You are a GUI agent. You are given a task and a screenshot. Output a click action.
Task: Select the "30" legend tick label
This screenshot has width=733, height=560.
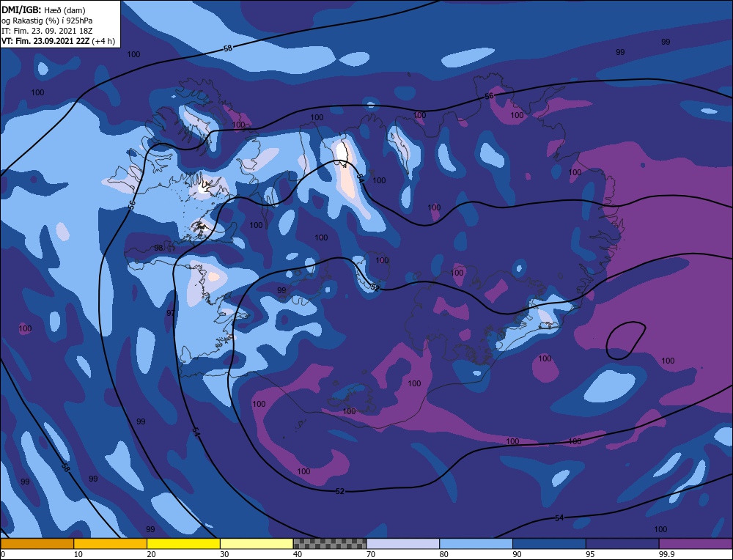[x=224, y=554]
